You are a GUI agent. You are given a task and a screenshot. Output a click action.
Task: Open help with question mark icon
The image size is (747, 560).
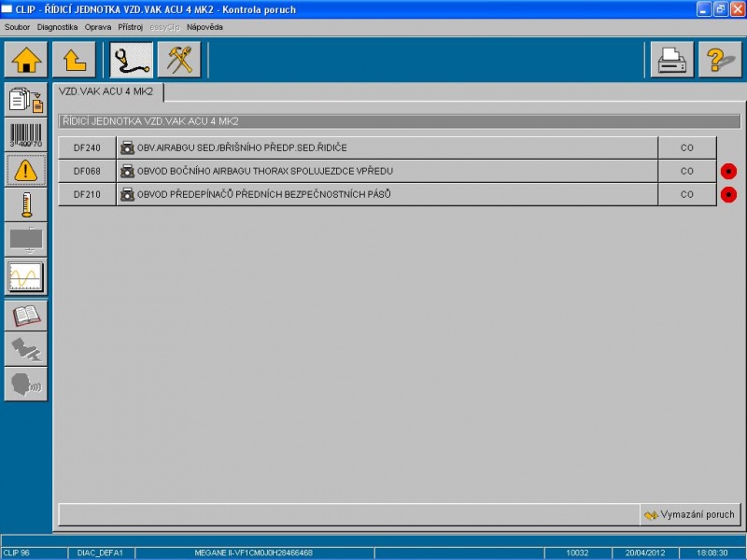[719, 60]
